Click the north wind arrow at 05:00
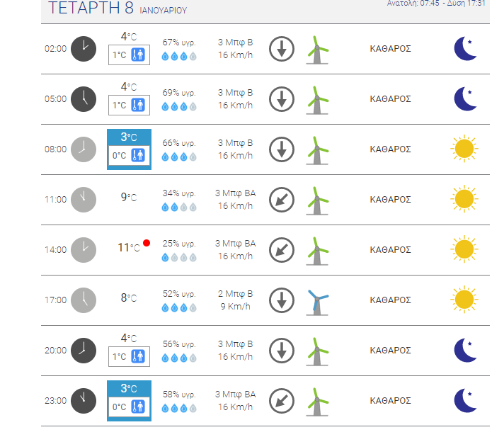This screenshot has height=437, width=504. pos(281,99)
